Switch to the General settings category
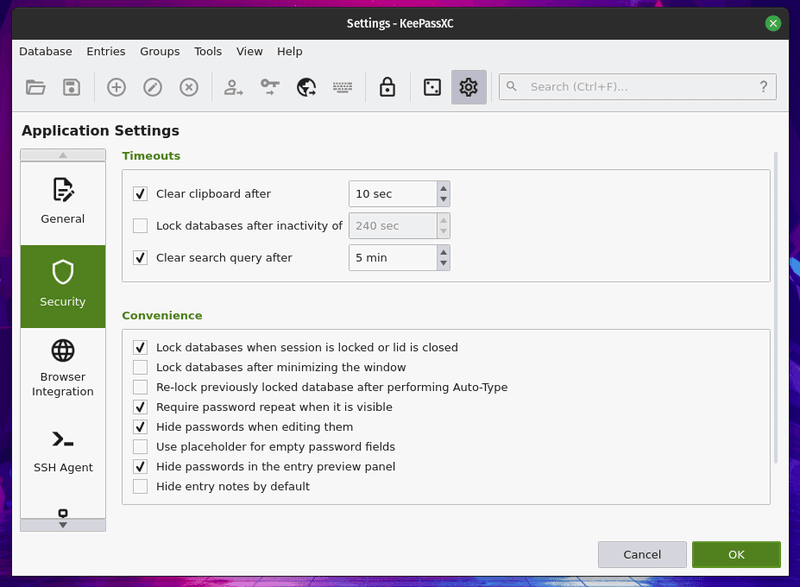 (x=63, y=201)
